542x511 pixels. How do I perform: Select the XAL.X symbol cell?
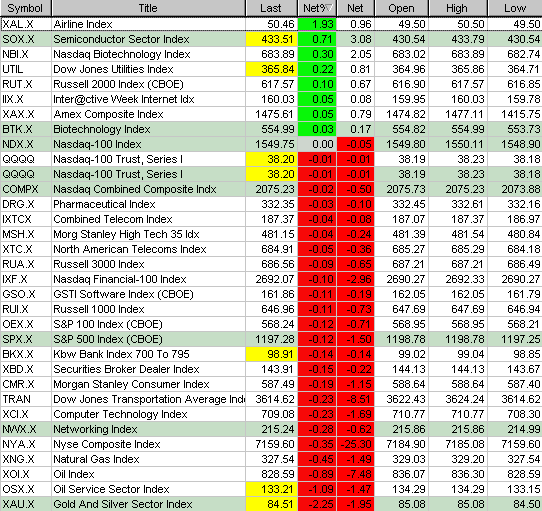pyautogui.click(x=26, y=24)
